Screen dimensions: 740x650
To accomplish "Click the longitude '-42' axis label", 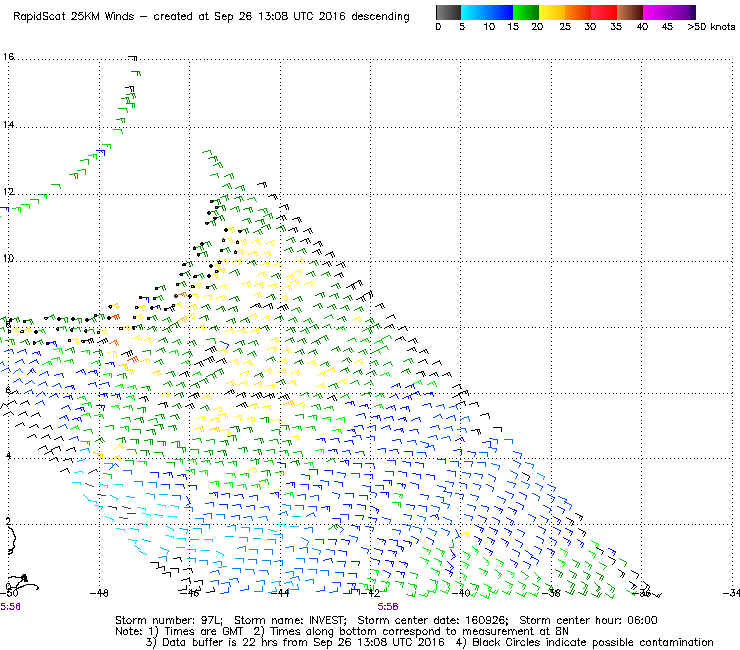I will [x=370, y=593].
